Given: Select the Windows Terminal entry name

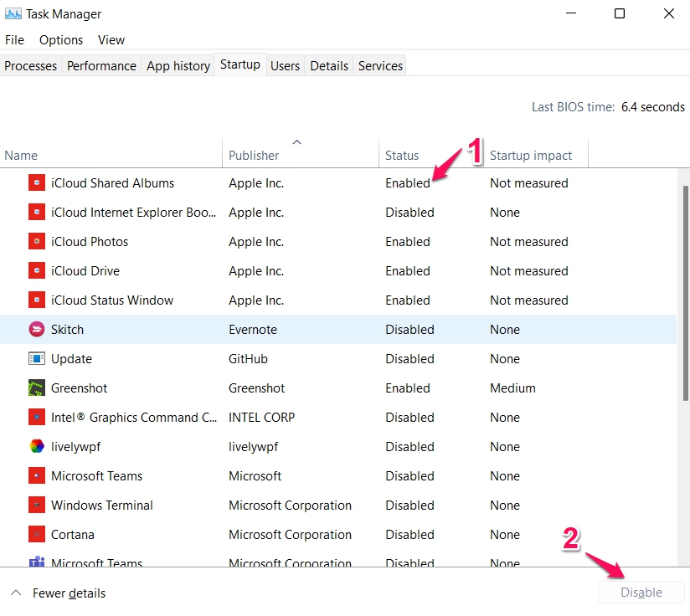Looking at the screenshot, I should coord(101,506).
